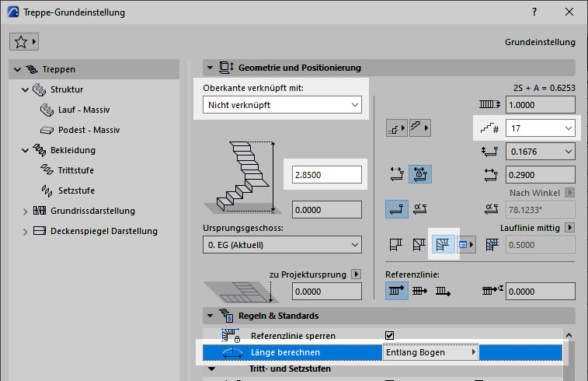Select the Setzstufe tree item

(76, 190)
